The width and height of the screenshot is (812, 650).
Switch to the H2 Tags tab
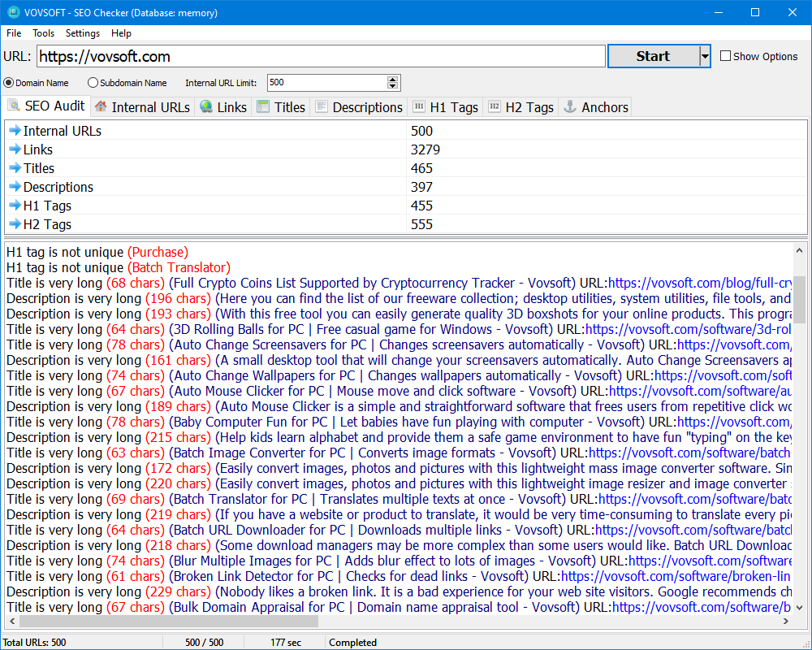pos(521,107)
